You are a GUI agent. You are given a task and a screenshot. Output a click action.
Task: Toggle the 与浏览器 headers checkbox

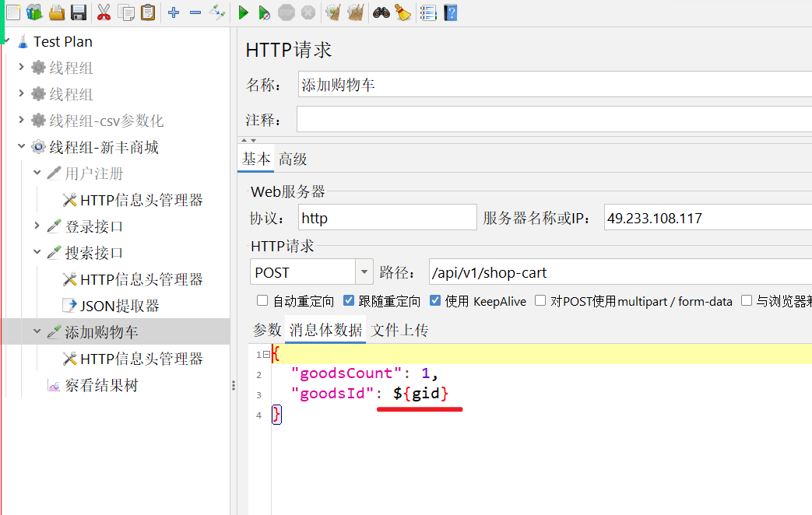click(747, 301)
